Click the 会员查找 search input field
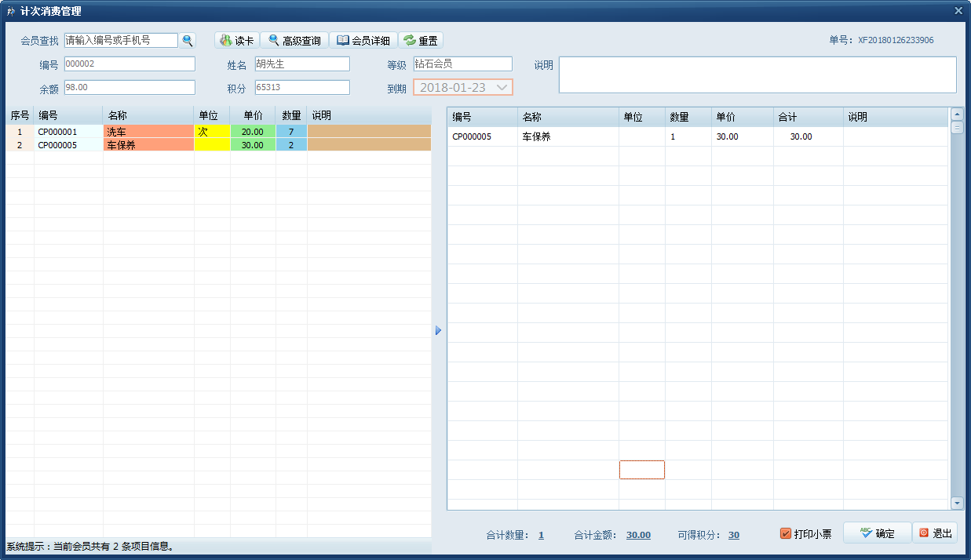Viewport: 971px width, 560px height. (x=121, y=40)
